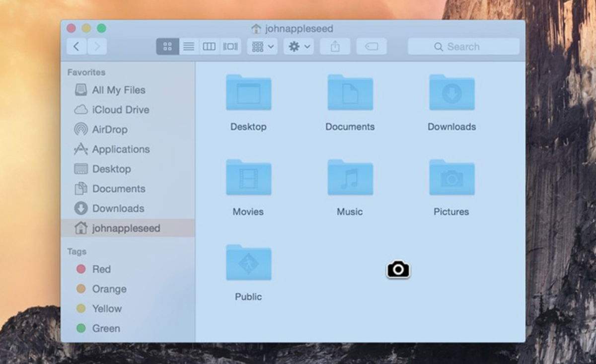The image size is (596, 364).
Task: Open the Public folder
Action: [248, 262]
